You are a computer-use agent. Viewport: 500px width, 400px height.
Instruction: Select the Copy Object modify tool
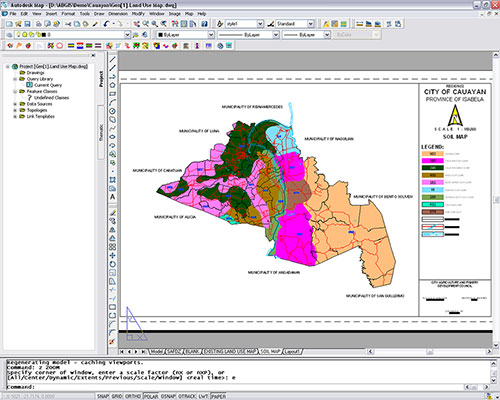[113, 221]
